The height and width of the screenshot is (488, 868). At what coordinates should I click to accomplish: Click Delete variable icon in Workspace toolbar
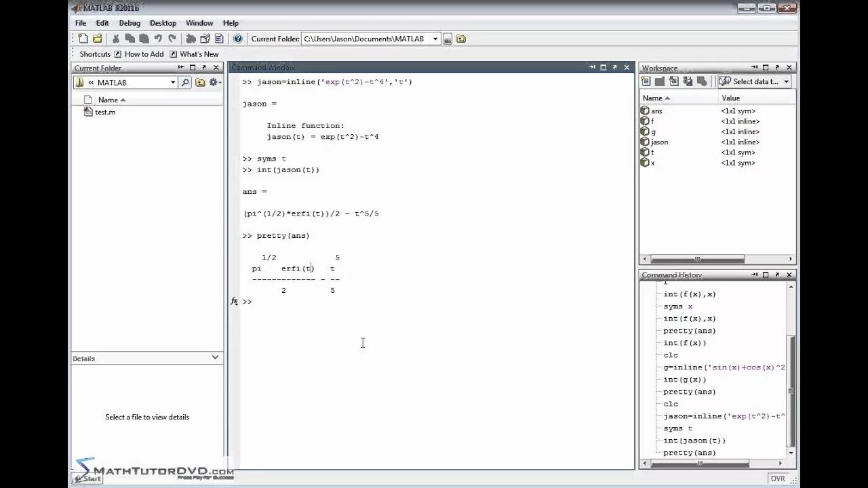(703, 81)
